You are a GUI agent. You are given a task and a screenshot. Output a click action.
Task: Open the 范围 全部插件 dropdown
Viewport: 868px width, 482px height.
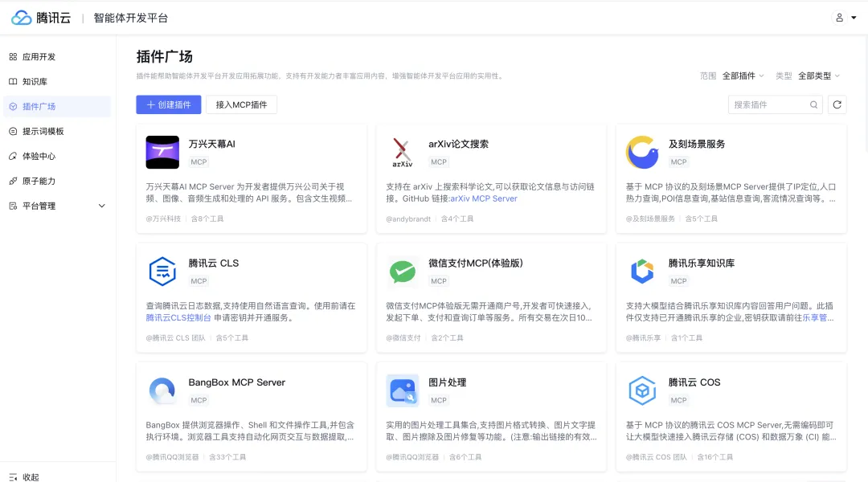coord(743,76)
